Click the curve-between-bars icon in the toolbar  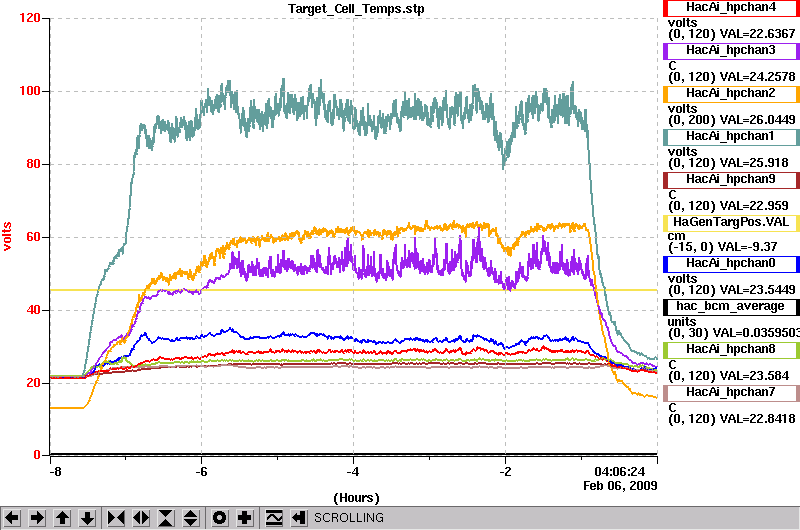coord(273,518)
